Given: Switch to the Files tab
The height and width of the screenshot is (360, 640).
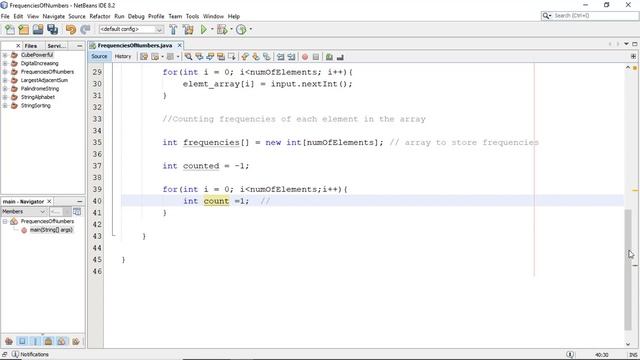Looking at the screenshot, I should 31,46.
